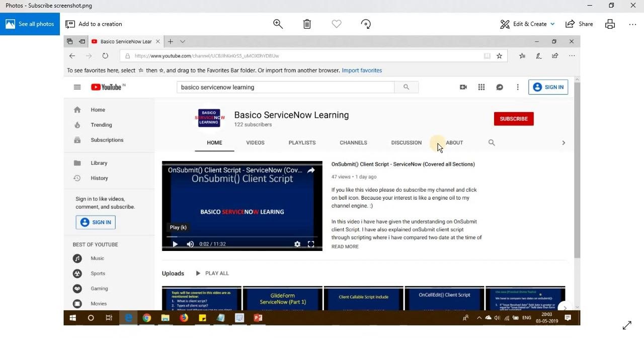The width and height of the screenshot is (644, 339).
Task: Click the Edge browser back arrow
Action: point(72,56)
